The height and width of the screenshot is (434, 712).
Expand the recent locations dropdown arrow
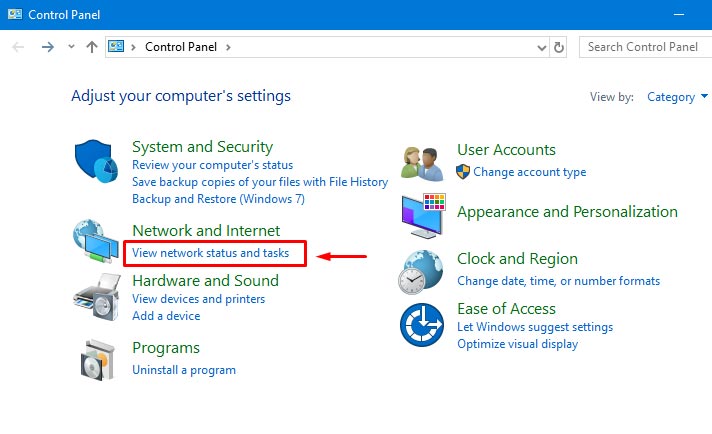tap(71, 47)
